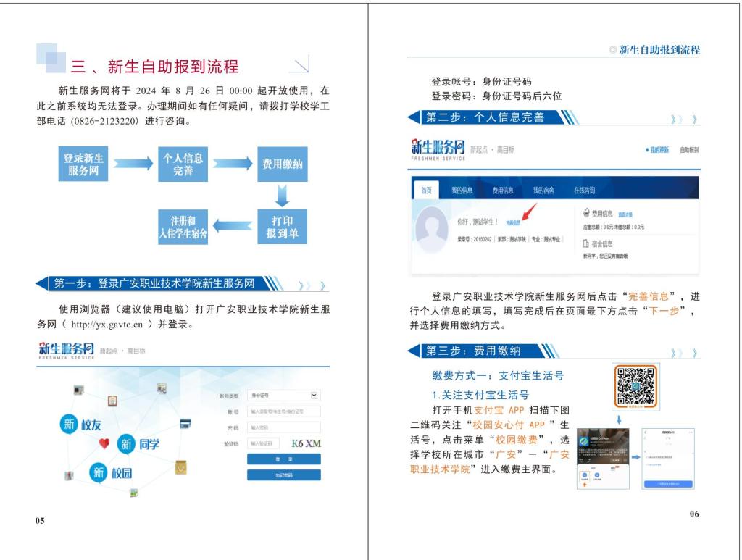Switch to the 我的信息 tab
The width and height of the screenshot is (742, 560).
(462, 191)
